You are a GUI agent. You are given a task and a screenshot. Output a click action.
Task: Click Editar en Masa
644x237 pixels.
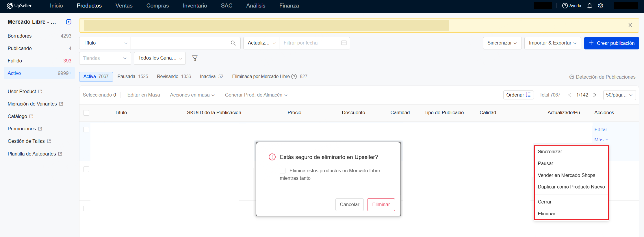[x=144, y=95]
